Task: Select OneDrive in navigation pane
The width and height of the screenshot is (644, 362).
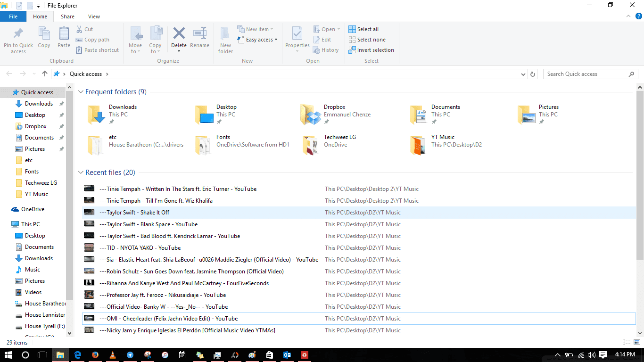Action: coord(28,209)
